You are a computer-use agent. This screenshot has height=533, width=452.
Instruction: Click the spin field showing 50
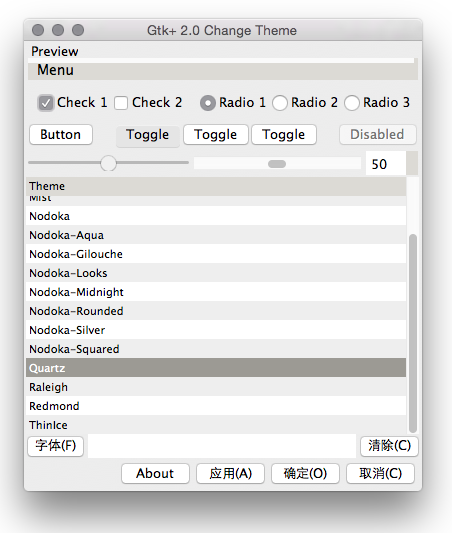[385, 164]
